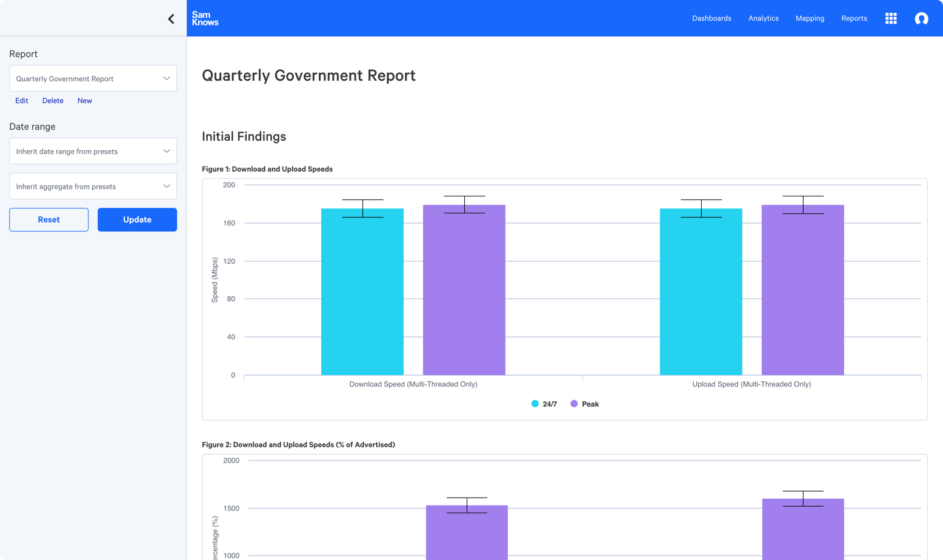This screenshot has width=943, height=560.
Task: Open the Analytics menu item
Action: point(763,18)
